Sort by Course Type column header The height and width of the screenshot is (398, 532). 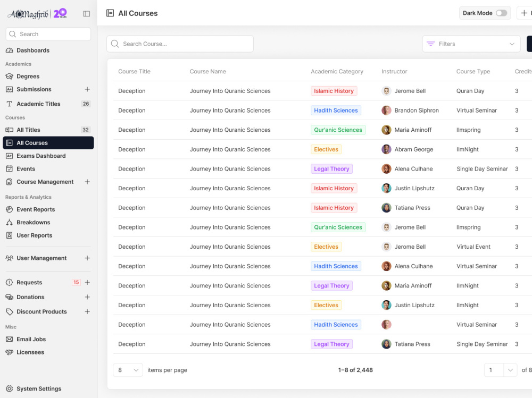click(x=473, y=72)
